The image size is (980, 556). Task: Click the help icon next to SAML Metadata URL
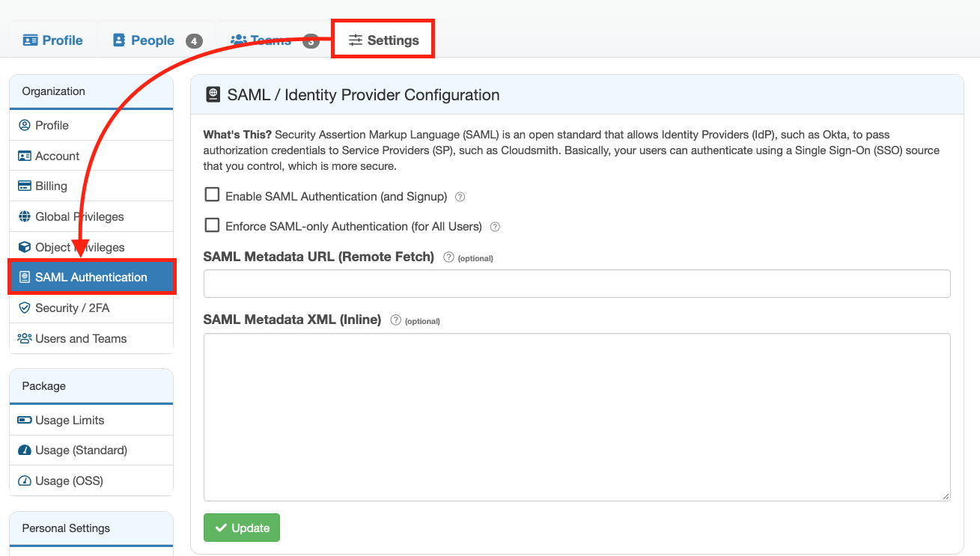[x=448, y=257]
